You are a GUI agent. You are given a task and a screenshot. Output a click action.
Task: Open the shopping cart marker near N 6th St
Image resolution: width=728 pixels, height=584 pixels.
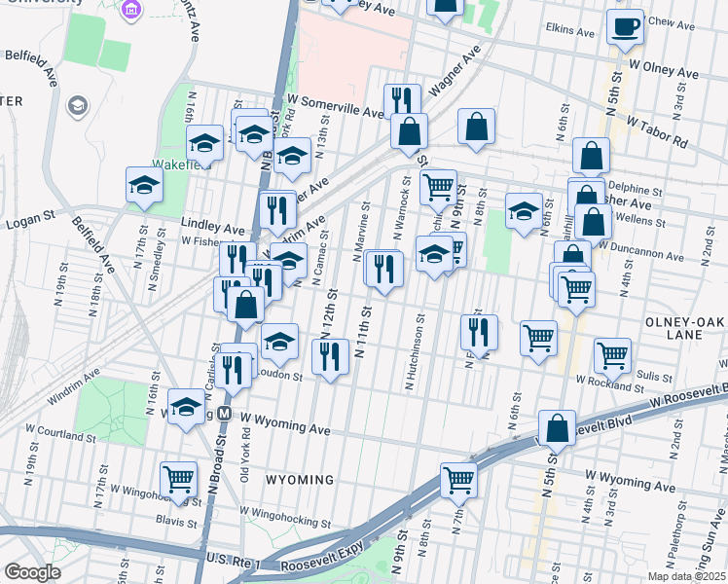click(538, 339)
